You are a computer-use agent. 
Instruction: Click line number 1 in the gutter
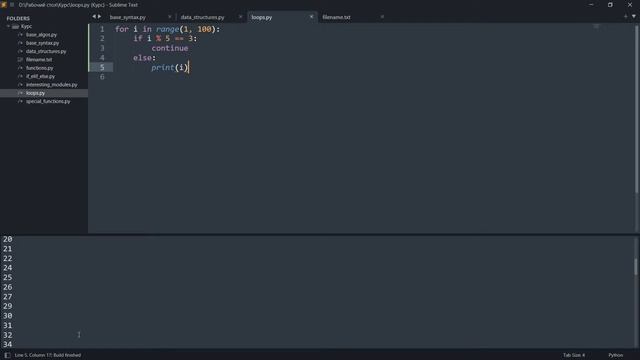pyautogui.click(x=102, y=29)
